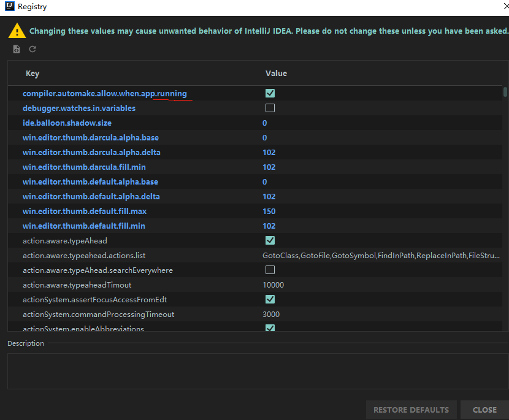The width and height of the screenshot is (509, 420).
Task: Select win.editor.thumb.default.alpha.base key
Action: click(90, 181)
